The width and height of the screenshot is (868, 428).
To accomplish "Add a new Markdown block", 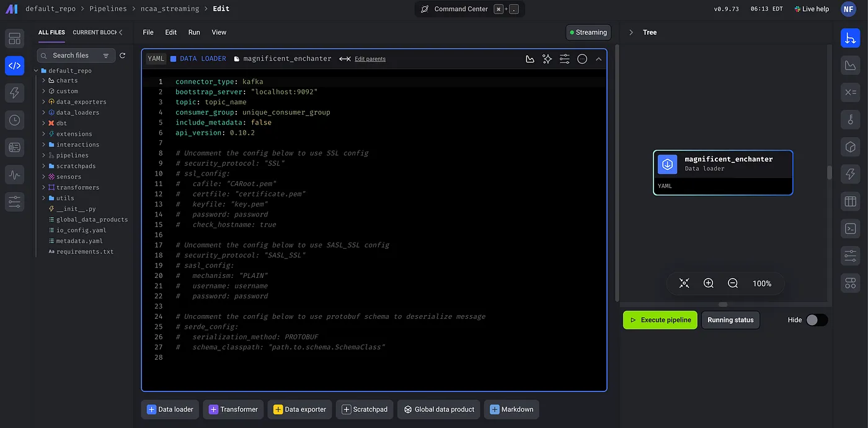I will click(x=511, y=409).
